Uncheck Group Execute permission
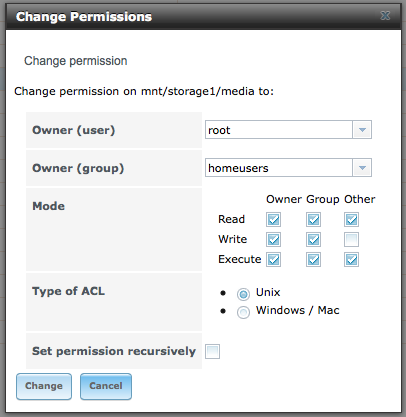Viewport: 406px width, 417px height. click(313, 260)
